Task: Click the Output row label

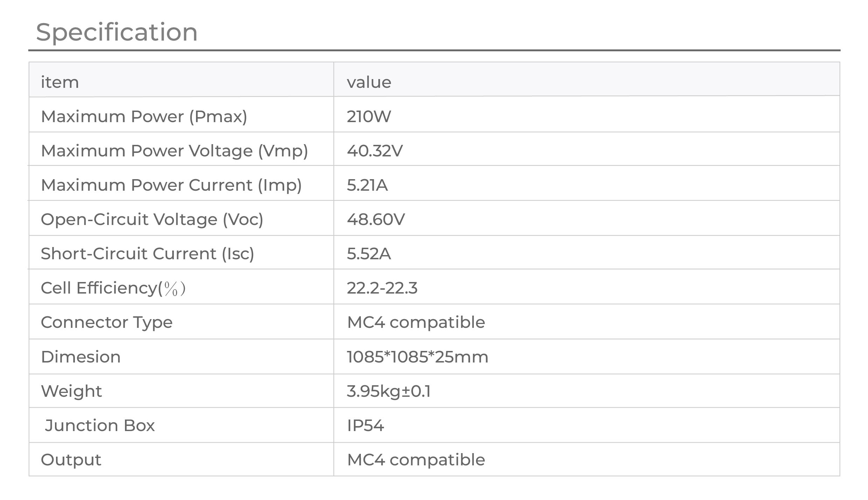Action: [x=71, y=460]
